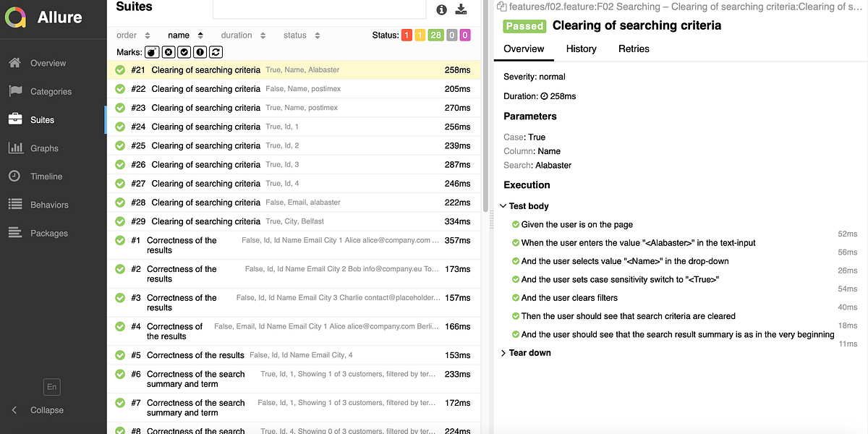Click the passed check icon for test #24
The height and width of the screenshot is (434, 868).
(120, 127)
